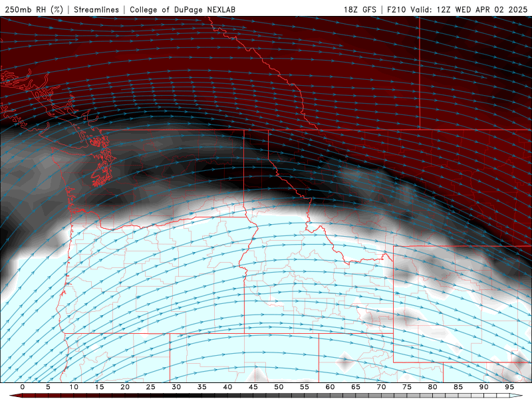Click legend number "40"

pyautogui.click(x=227, y=387)
